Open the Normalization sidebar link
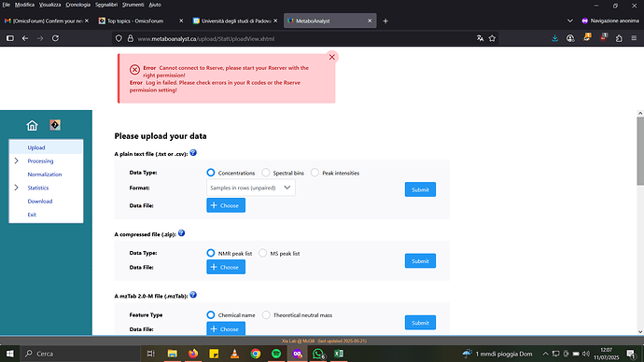The width and height of the screenshot is (644, 362). (45, 174)
